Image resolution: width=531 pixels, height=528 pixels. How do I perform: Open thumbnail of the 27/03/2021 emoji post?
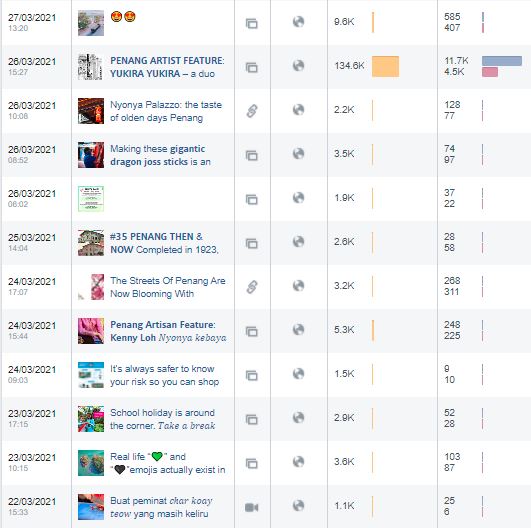click(x=91, y=23)
